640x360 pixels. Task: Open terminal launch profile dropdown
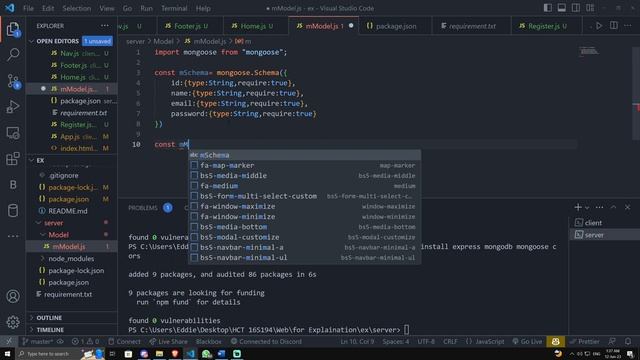(x=587, y=208)
